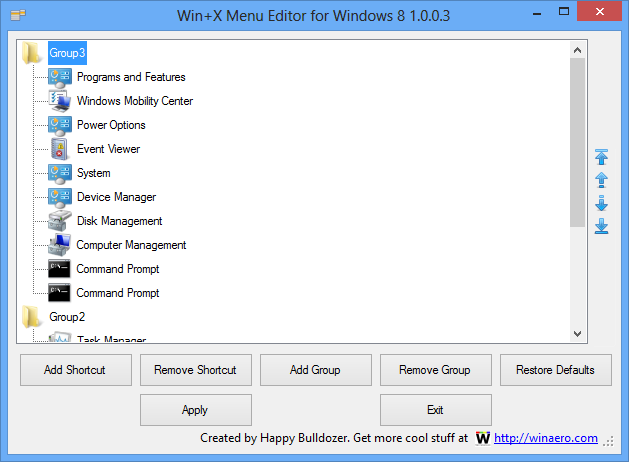Select the Device Manager entry

pyautogui.click(x=116, y=197)
